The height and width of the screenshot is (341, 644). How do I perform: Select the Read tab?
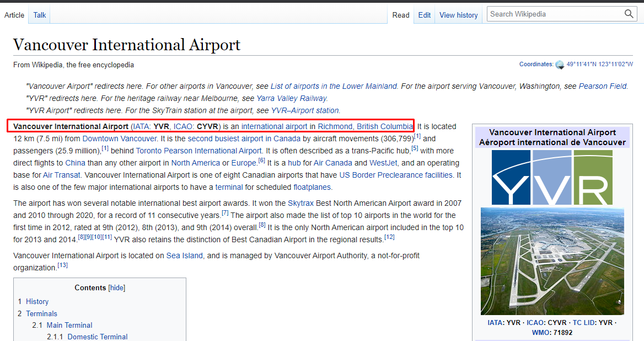(x=400, y=15)
